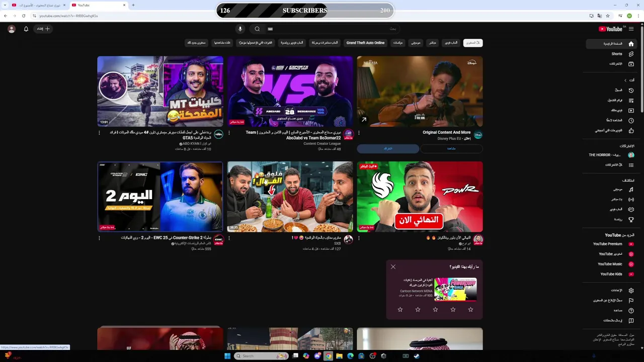Dismiss the video rating survey card
644x362 pixels.
point(393,267)
